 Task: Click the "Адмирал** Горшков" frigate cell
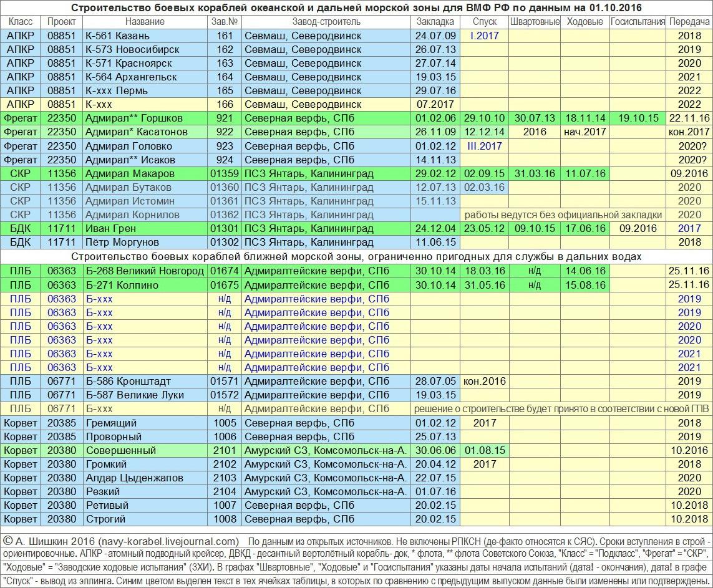click(x=134, y=118)
